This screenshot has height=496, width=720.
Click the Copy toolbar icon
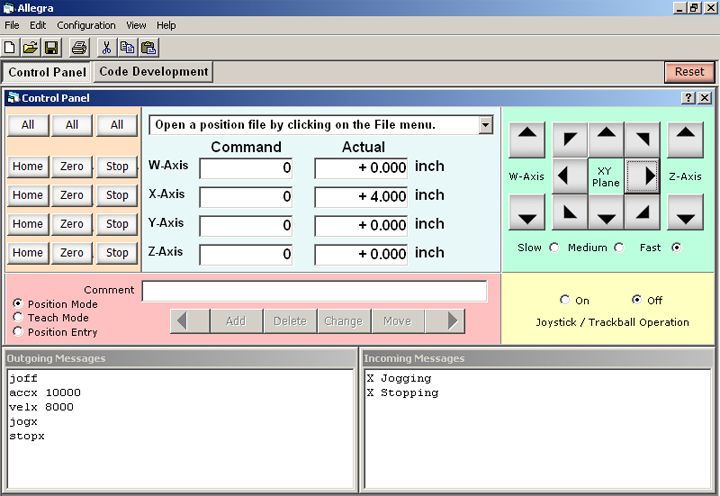[127, 48]
